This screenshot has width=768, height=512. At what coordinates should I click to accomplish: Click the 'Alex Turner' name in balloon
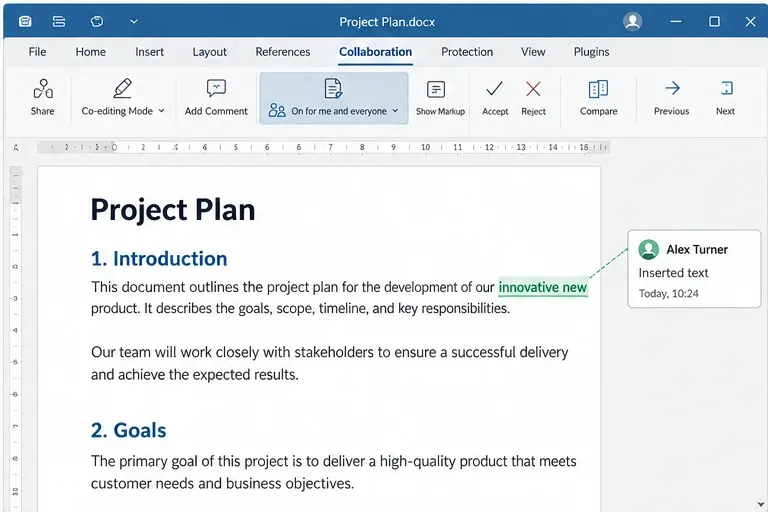(x=697, y=249)
